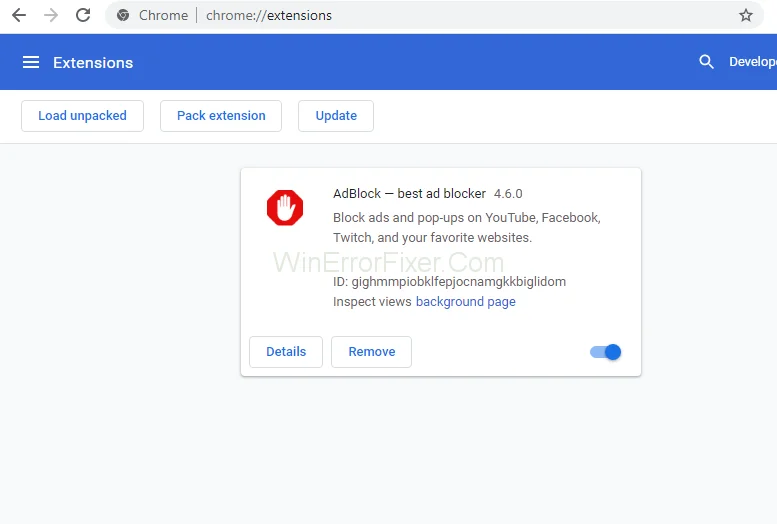777x524 pixels.
Task: Click the Chrome icon in the address bar
Action: pos(123,15)
